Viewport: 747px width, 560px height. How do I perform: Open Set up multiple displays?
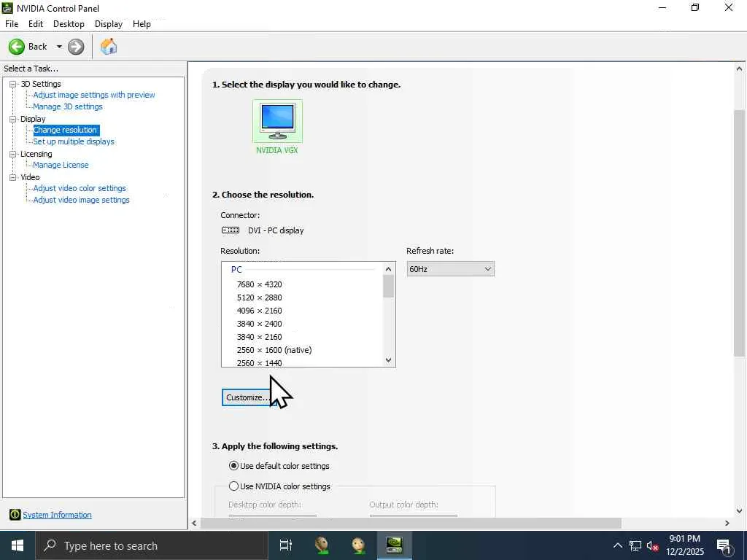(74, 141)
